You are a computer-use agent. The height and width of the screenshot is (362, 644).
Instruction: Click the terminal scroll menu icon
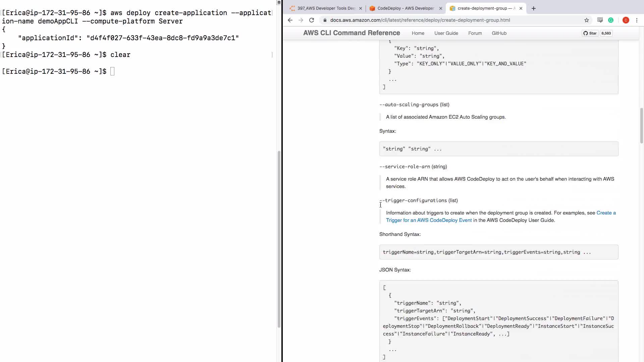[x=279, y=2]
